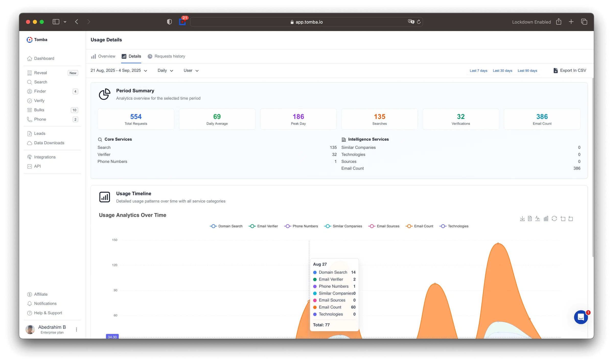Show Safari tab overview
613x364 pixels.
coord(584,22)
